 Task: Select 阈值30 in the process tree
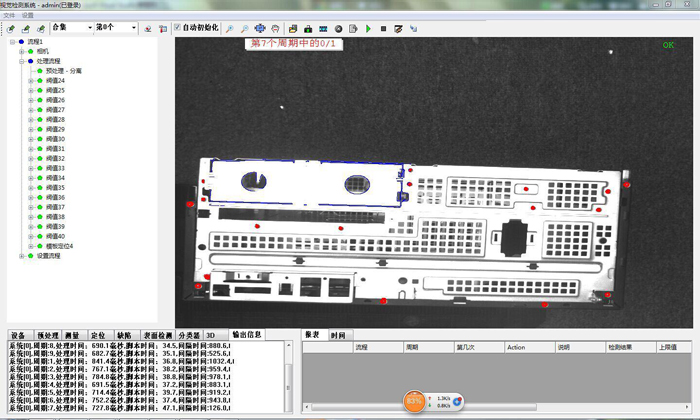(x=55, y=139)
